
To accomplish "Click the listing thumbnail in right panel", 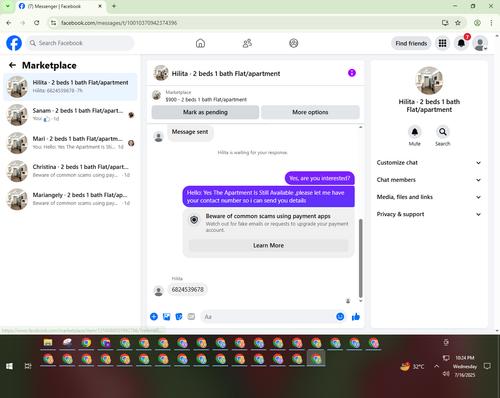I will pos(429,80).
